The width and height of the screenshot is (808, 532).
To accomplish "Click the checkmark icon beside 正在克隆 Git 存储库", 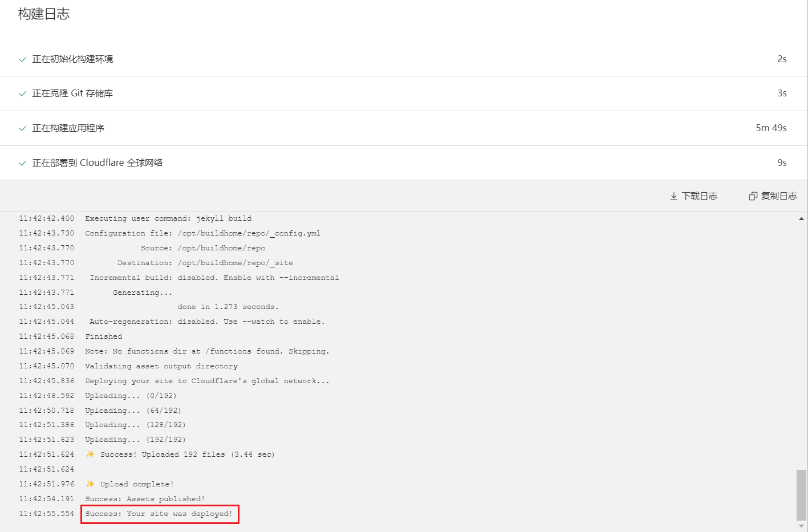I will [23, 94].
